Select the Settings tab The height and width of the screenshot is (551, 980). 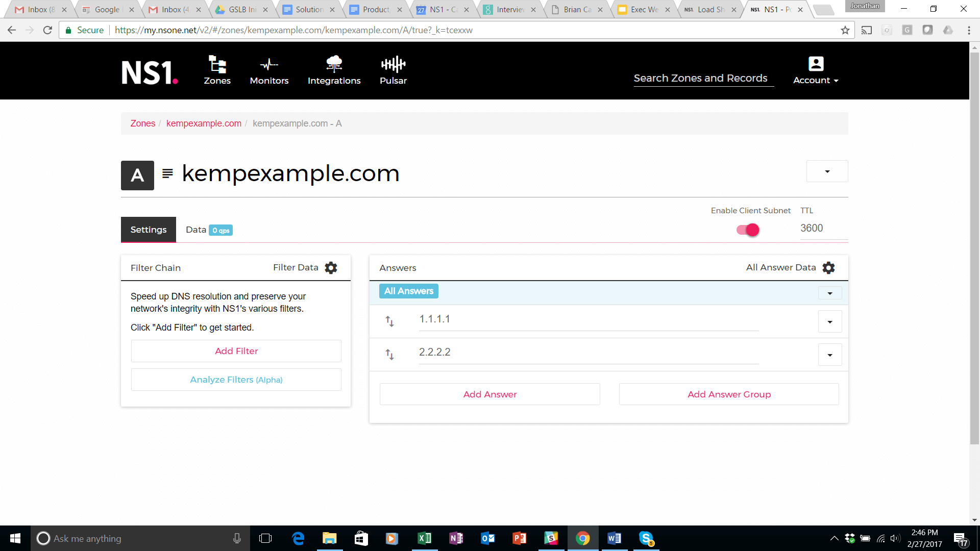coord(149,230)
